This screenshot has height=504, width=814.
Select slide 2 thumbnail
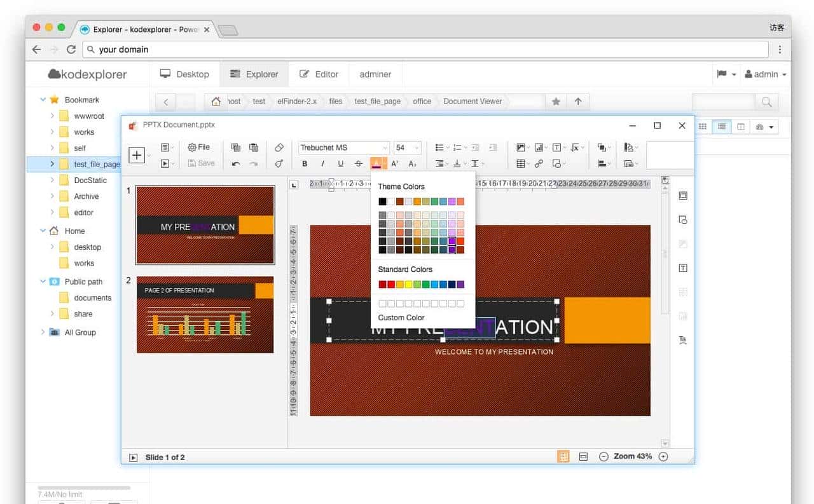[205, 315]
